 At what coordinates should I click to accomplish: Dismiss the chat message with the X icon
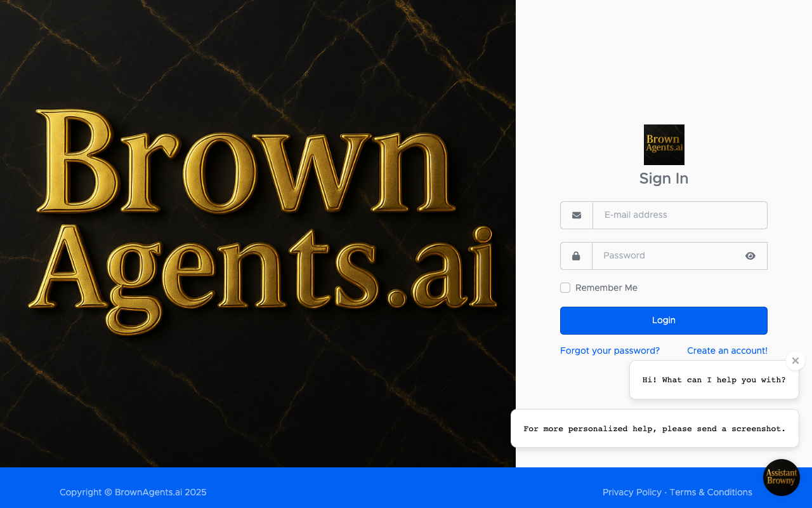coord(795,360)
